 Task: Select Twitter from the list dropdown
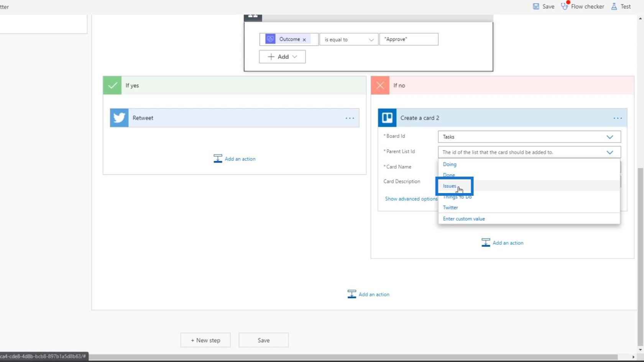[x=450, y=207]
